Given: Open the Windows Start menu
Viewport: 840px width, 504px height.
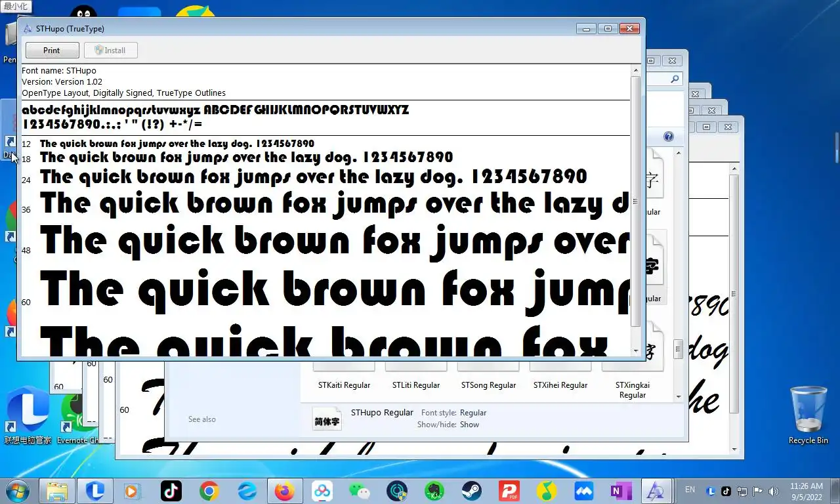Looking at the screenshot, I should [x=17, y=490].
